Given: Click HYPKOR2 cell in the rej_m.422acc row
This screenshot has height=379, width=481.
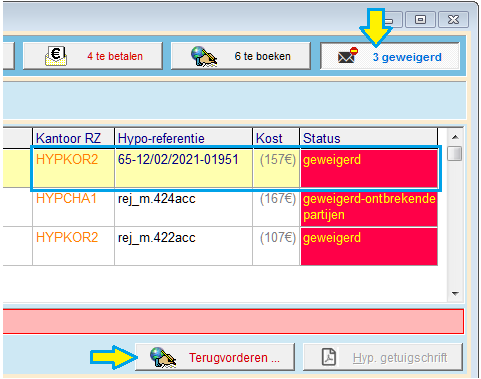Looking at the screenshot, I should [x=73, y=246].
